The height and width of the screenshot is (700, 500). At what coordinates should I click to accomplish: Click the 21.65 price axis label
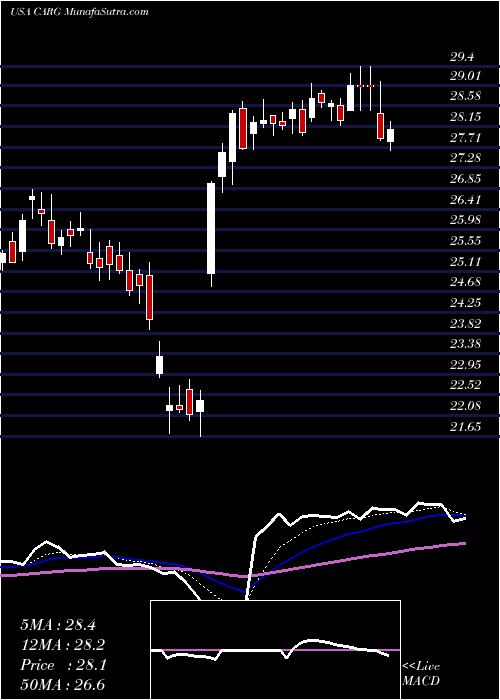point(465,427)
